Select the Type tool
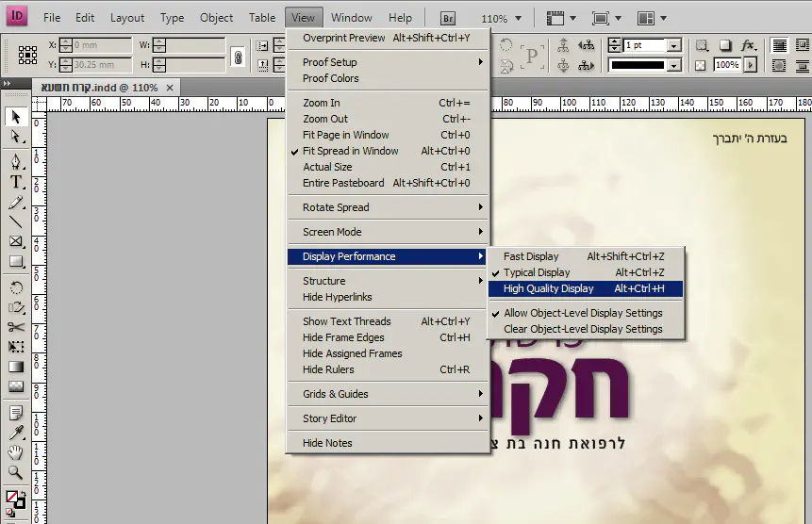 point(16,182)
